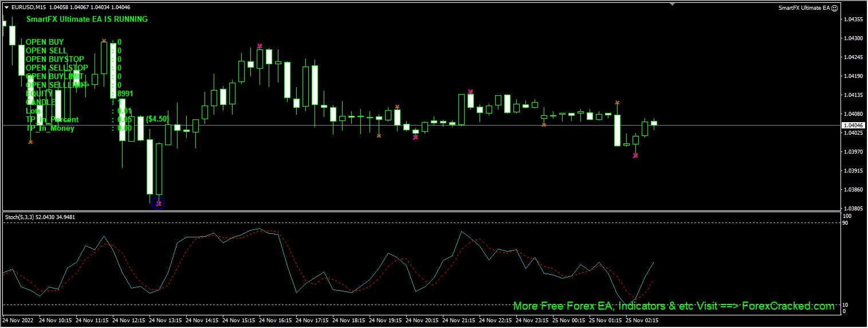Click the 'OPEN SELLSTOP' row label
868x328 pixels.
(x=57, y=68)
